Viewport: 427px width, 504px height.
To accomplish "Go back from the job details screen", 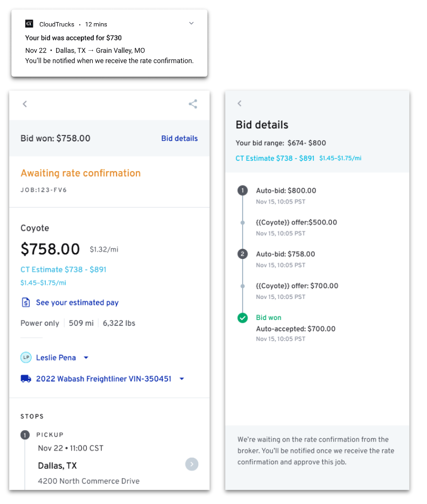I will pos(25,104).
